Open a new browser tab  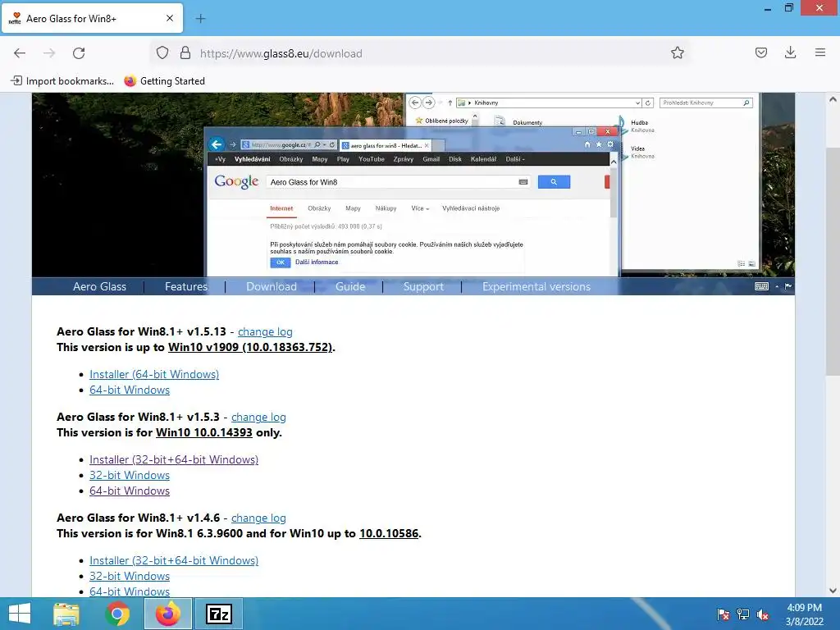coord(200,19)
